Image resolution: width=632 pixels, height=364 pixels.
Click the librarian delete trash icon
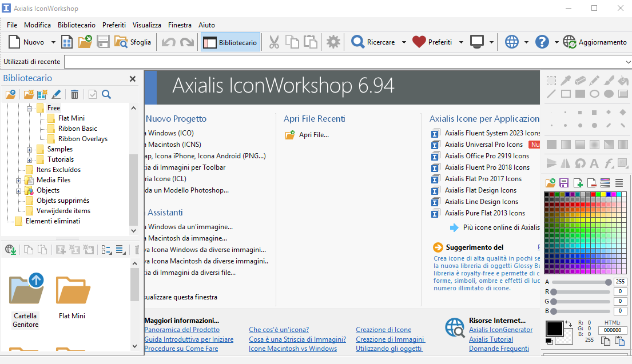tap(74, 95)
